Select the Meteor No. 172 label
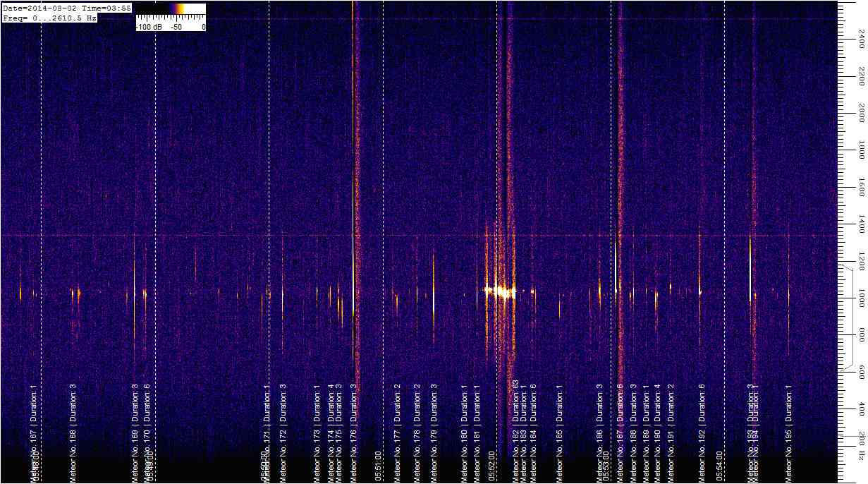 283,432
